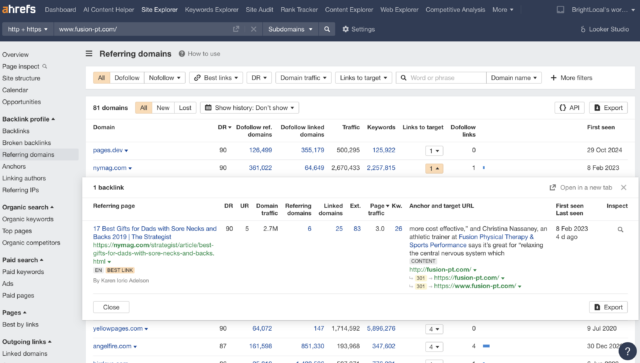Viewport: 640px width, 363px height.
Task: Click the URL input field www.fusion-pt.com/
Action: click(143, 29)
